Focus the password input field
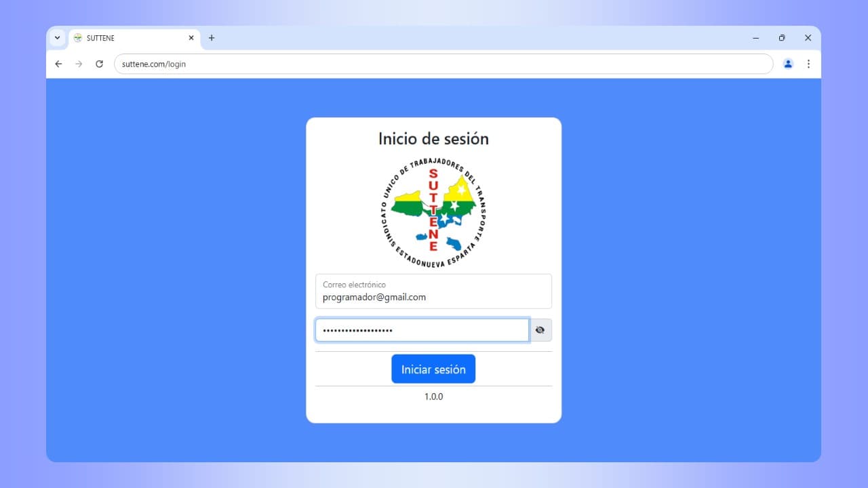This screenshot has height=488, width=868. click(422, 330)
